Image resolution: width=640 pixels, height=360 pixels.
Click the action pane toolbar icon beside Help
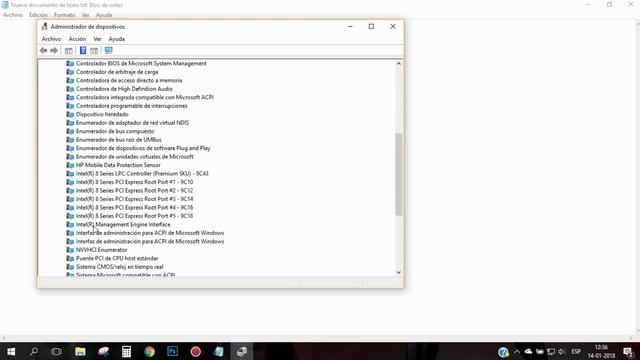94,51
